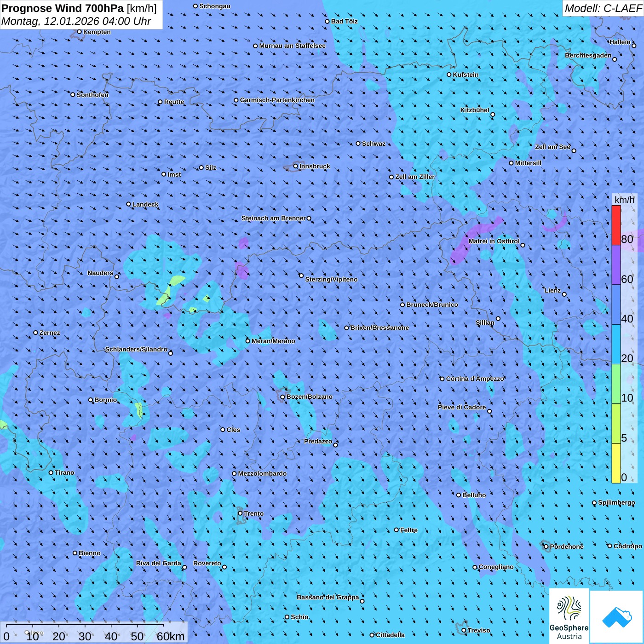Click the Cles label

(x=233, y=430)
